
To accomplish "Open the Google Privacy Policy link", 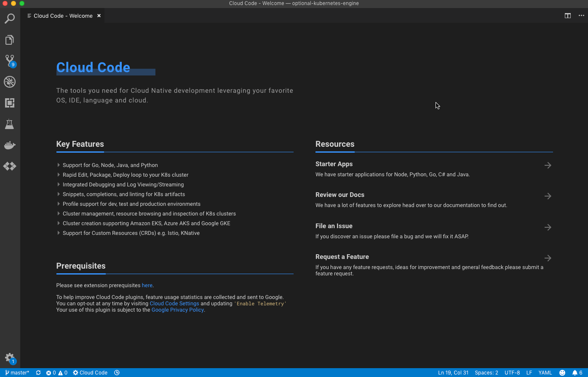I will pos(178,310).
